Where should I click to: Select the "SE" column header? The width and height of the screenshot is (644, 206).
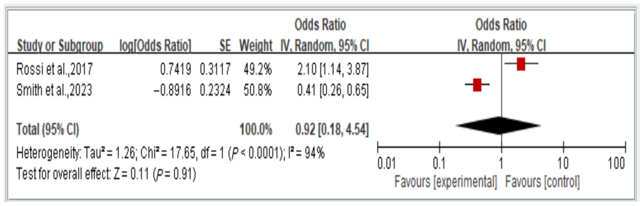coord(225,46)
